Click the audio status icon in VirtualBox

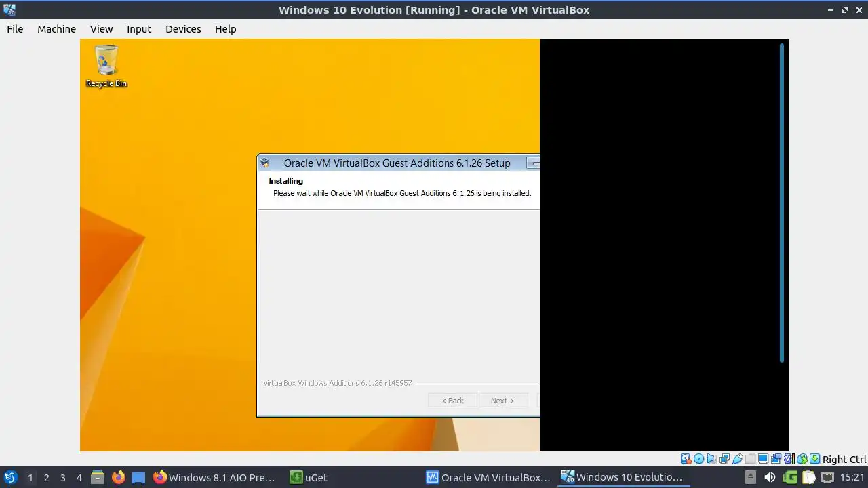712,459
